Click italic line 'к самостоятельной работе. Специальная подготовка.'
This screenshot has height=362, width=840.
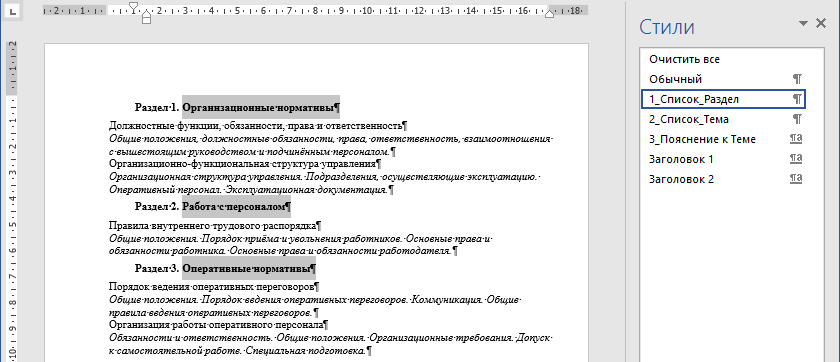point(237,351)
